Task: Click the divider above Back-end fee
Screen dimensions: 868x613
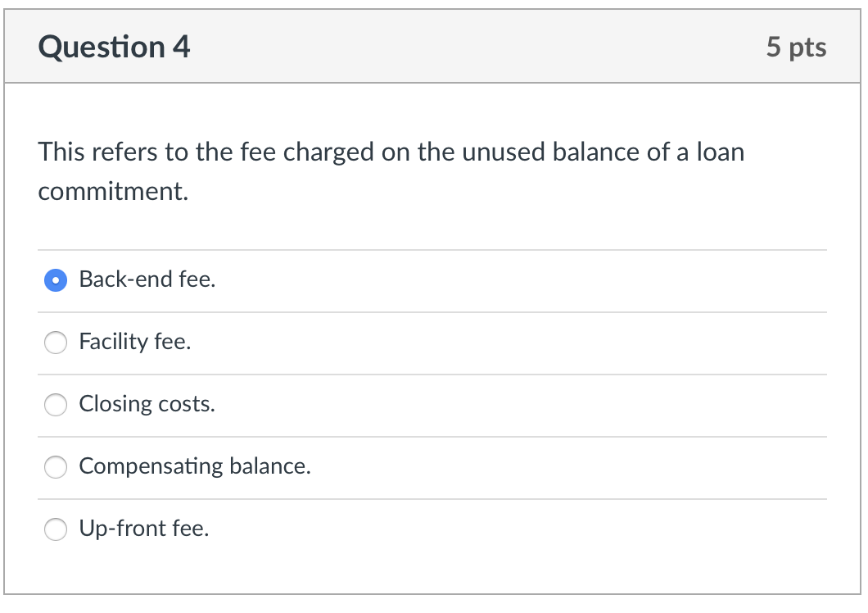Action: [x=434, y=250]
